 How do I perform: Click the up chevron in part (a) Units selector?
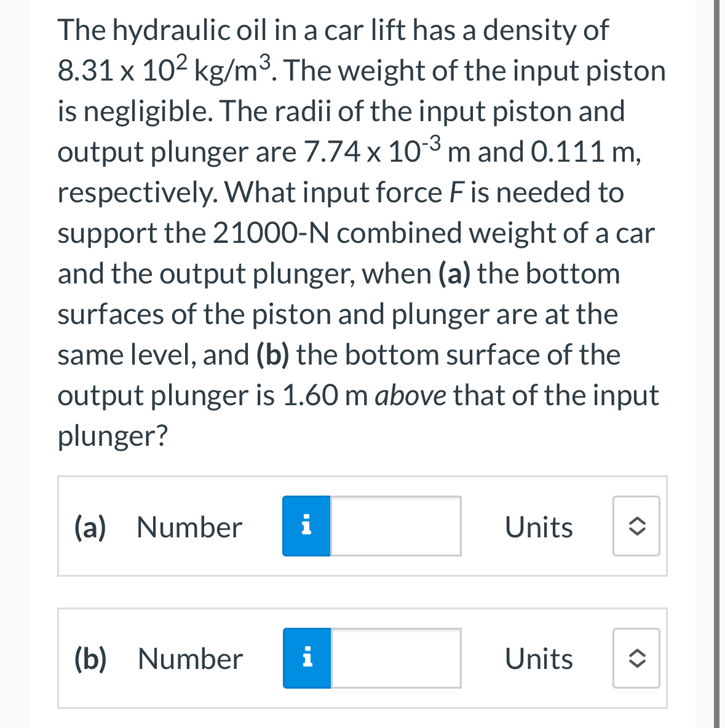[x=636, y=521]
